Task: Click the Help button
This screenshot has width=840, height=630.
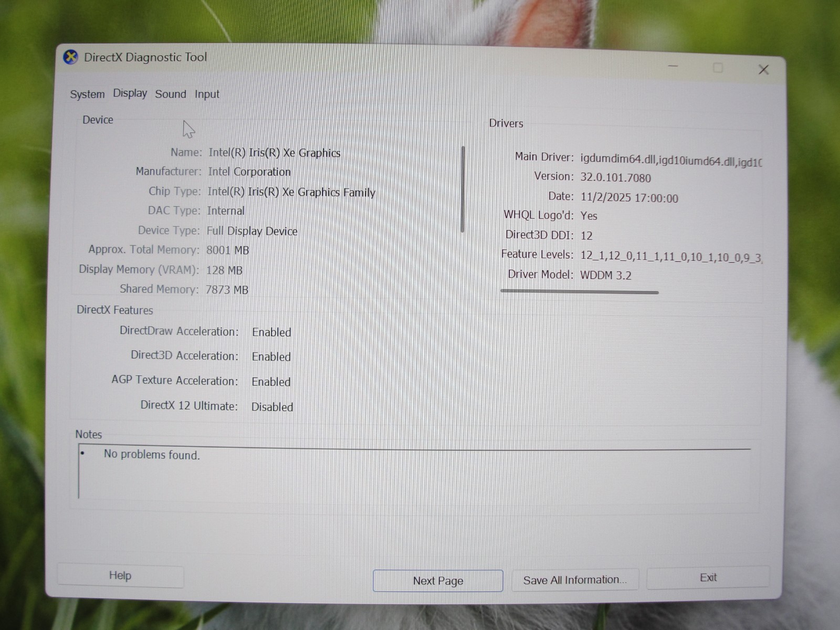Action: coord(120,576)
